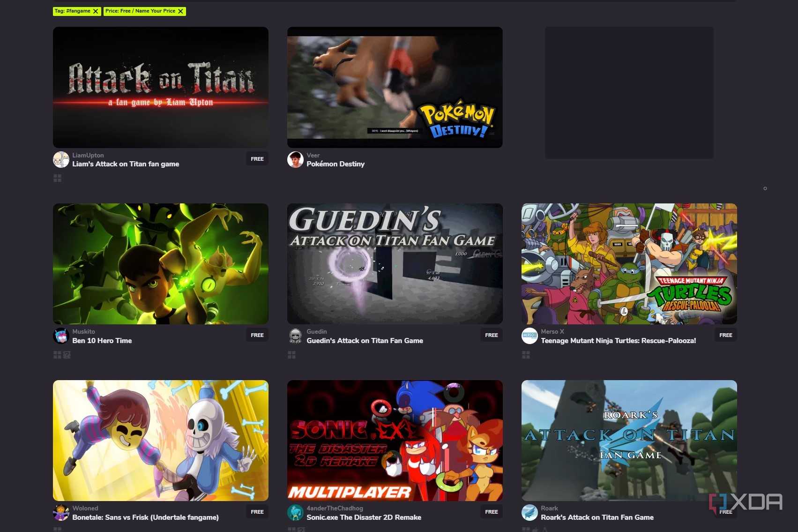Open the Teenage Mutant Ninja Turtles: Rescue-Palooza! title

point(619,341)
